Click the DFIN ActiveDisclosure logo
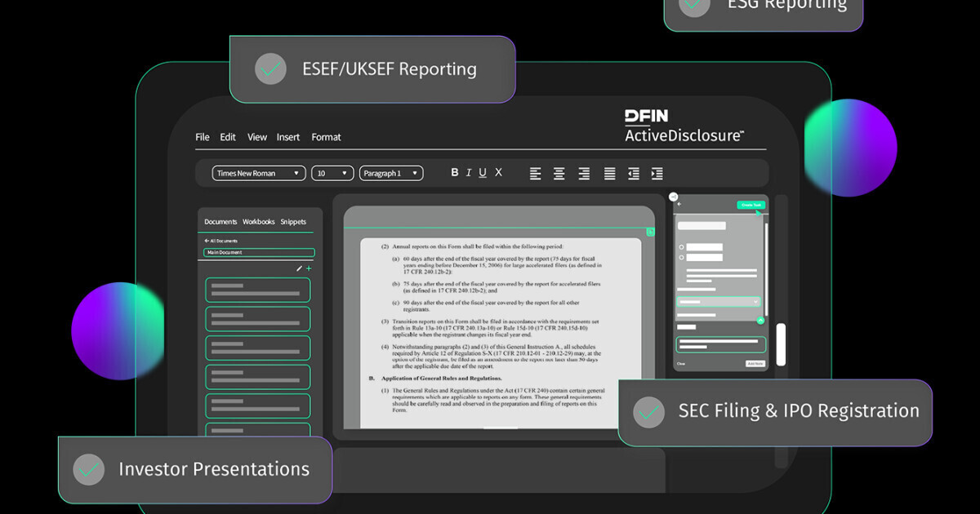 (x=684, y=126)
